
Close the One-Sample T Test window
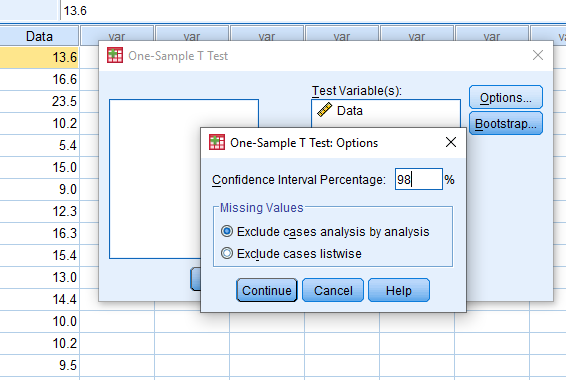(x=538, y=55)
